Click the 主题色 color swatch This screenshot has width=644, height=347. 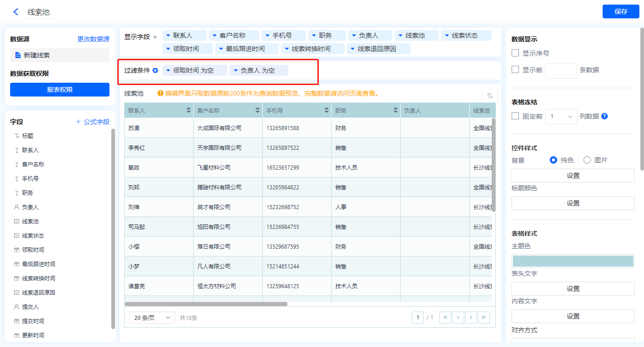coord(573,261)
